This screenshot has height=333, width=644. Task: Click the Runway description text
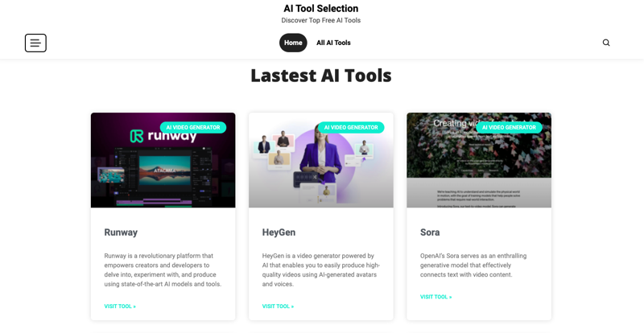(x=163, y=269)
